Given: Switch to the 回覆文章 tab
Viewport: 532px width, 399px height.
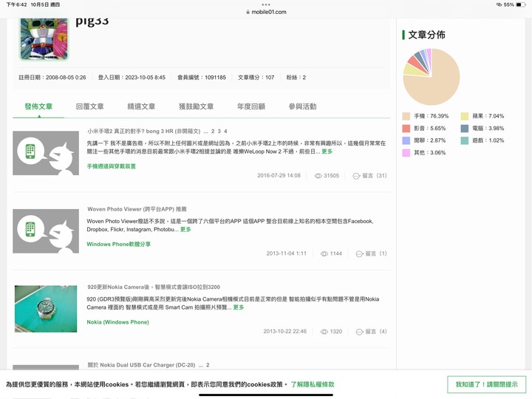Looking at the screenshot, I should coord(90,106).
